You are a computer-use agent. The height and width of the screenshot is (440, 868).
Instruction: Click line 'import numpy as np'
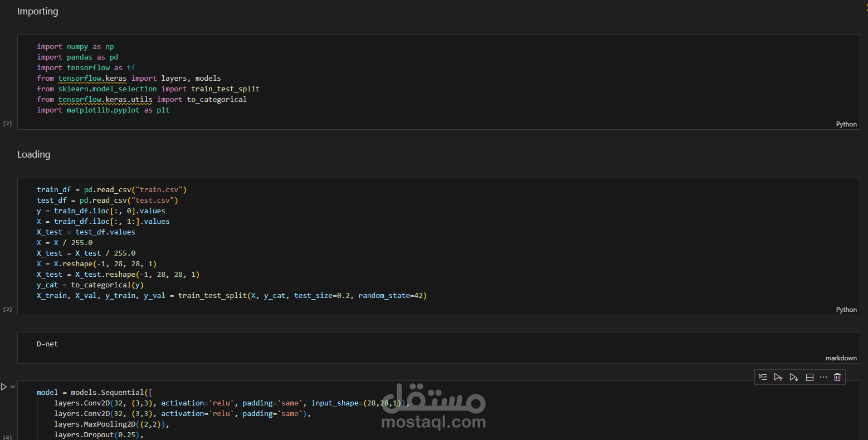coord(75,47)
